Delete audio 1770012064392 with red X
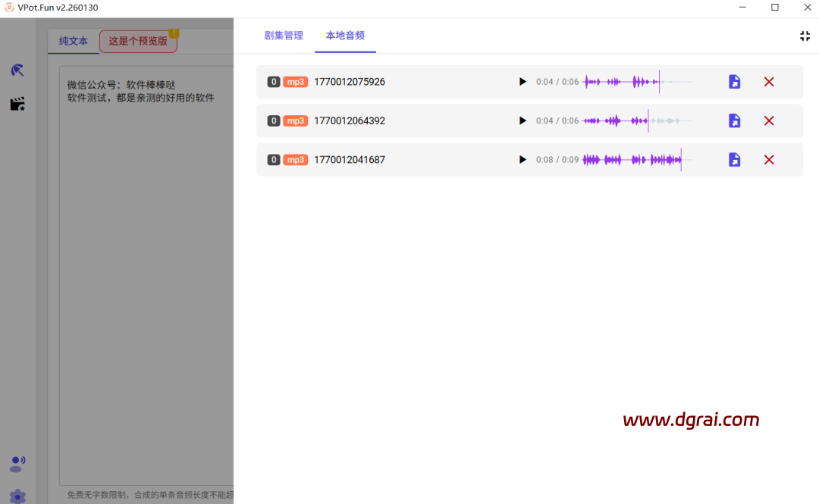This screenshot has width=819, height=504. (769, 121)
